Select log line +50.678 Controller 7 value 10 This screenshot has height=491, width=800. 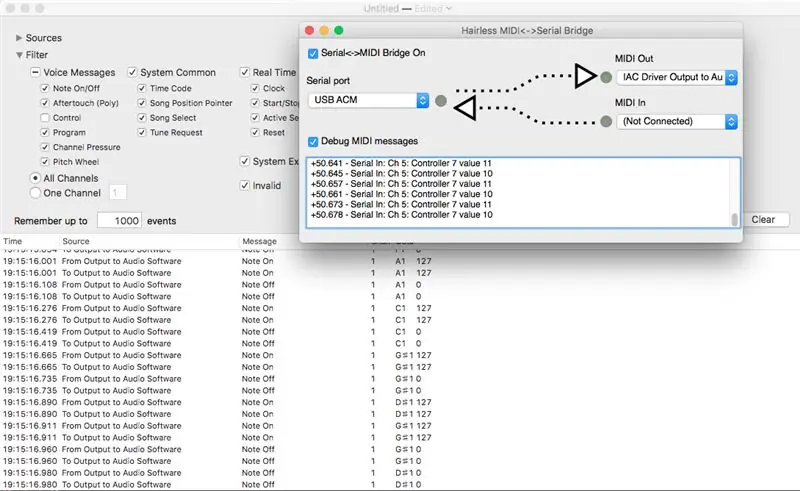pos(402,215)
